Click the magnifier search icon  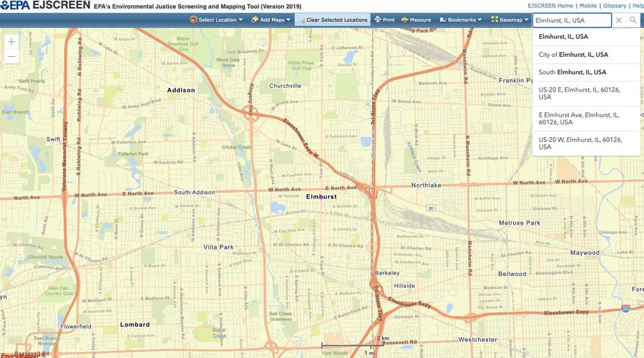click(633, 20)
